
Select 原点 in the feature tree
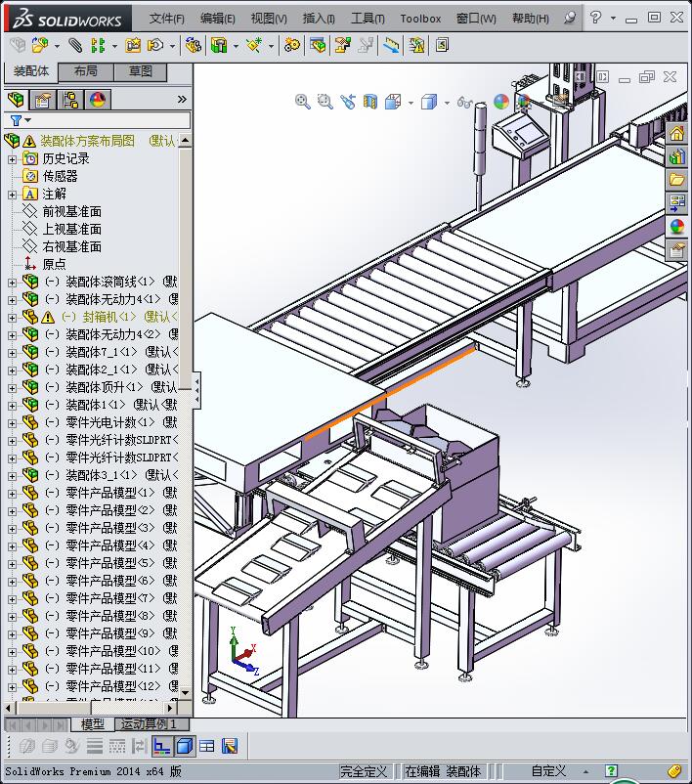click(54, 264)
